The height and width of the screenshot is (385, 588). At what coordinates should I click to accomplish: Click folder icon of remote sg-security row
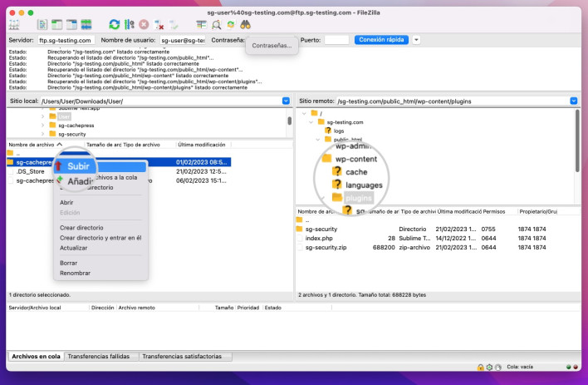click(299, 229)
